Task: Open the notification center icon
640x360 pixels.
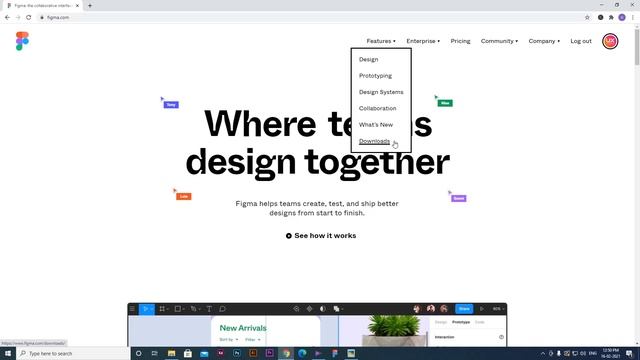Action: 629,353
